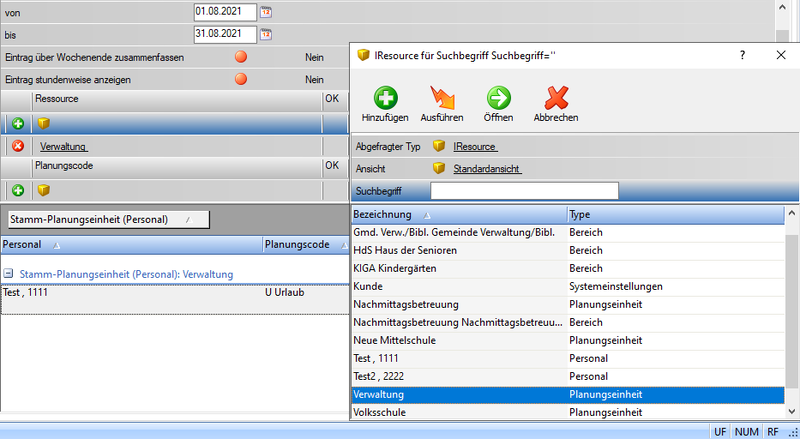Click the dialog help question mark
Viewport: 800px width, 439px height.
point(742,56)
